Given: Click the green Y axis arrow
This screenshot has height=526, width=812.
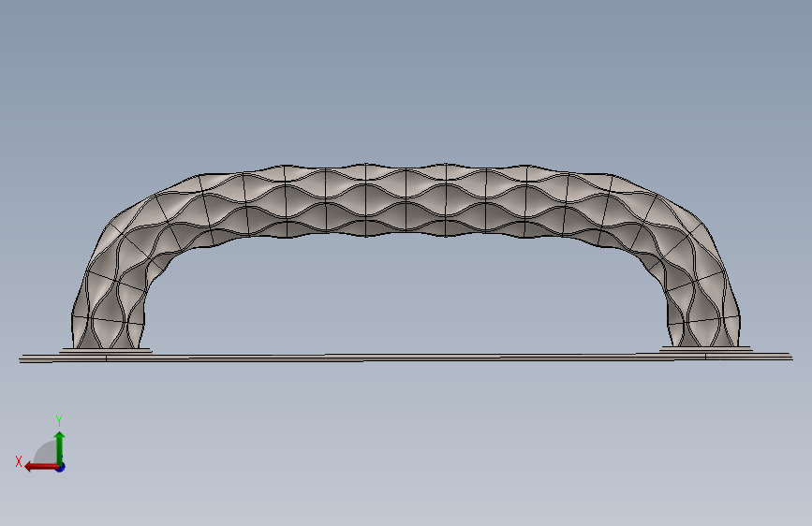Looking at the screenshot, I should coord(60,448).
